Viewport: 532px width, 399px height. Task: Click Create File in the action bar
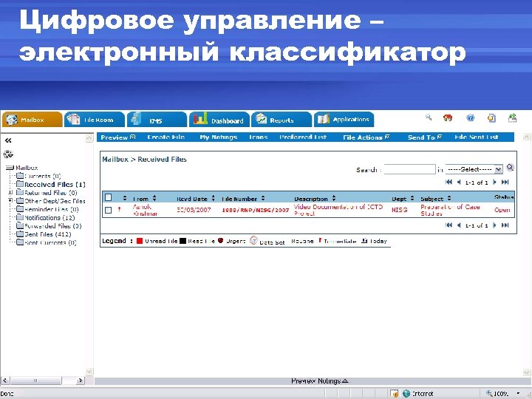166,137
